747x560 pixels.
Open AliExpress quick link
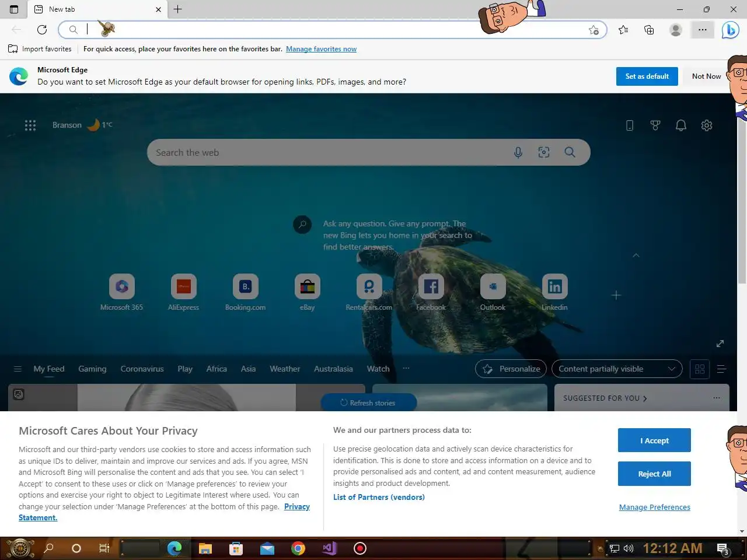(184, 292)
